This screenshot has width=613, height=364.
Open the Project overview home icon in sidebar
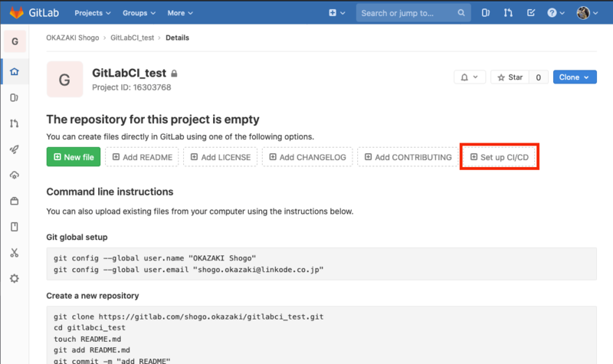pos(14,72)
